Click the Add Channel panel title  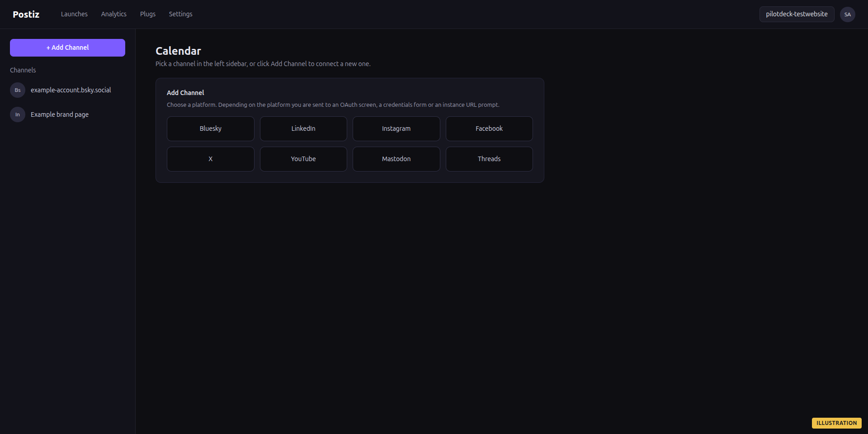tap(185, 93)
